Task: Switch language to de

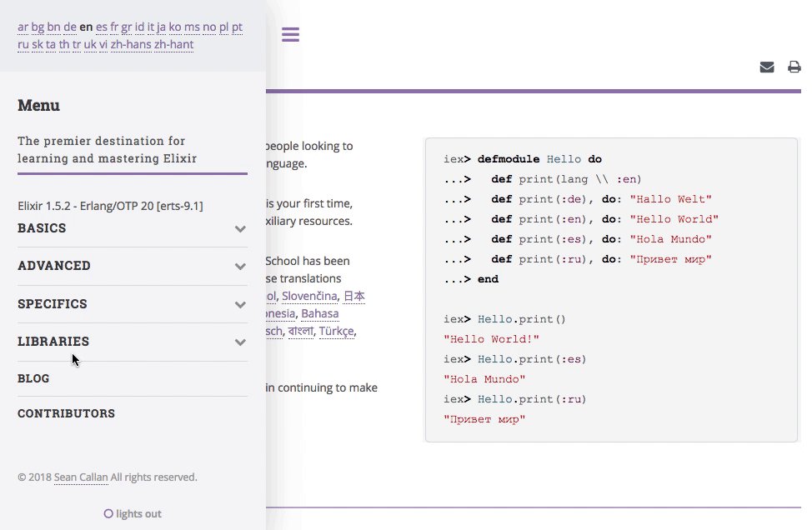Action: point(70,27)
